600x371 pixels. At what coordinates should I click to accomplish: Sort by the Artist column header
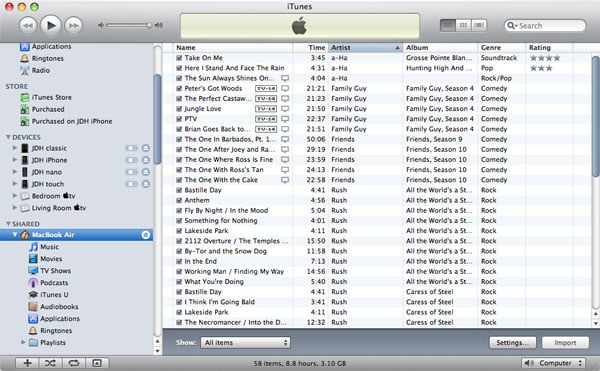tap(365, 47)
